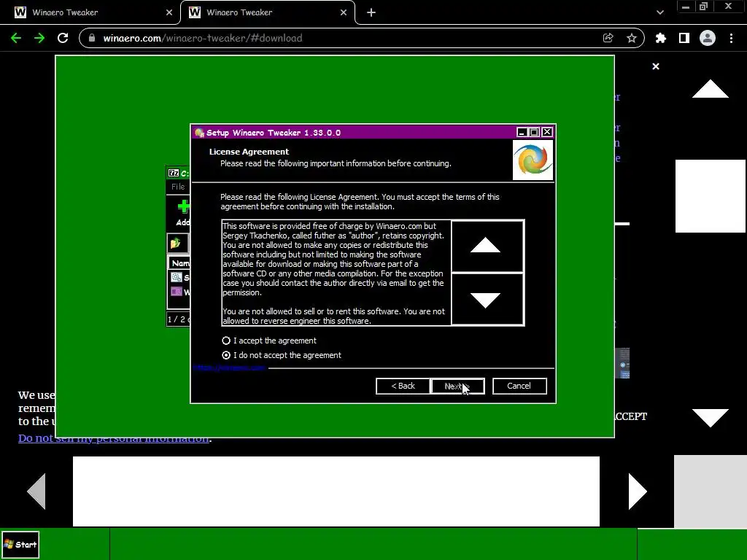
Task: Open the Start menu
Action: coord(20,544)
